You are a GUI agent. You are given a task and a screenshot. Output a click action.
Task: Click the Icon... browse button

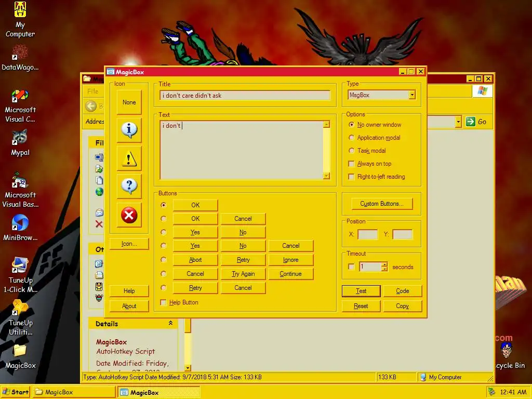point(129,244)
